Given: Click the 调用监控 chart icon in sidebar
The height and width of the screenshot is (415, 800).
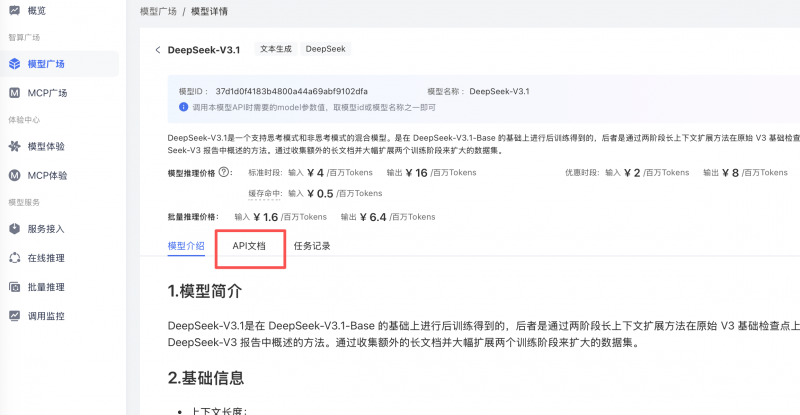Looking at the screenshot, I should [15, 316].
